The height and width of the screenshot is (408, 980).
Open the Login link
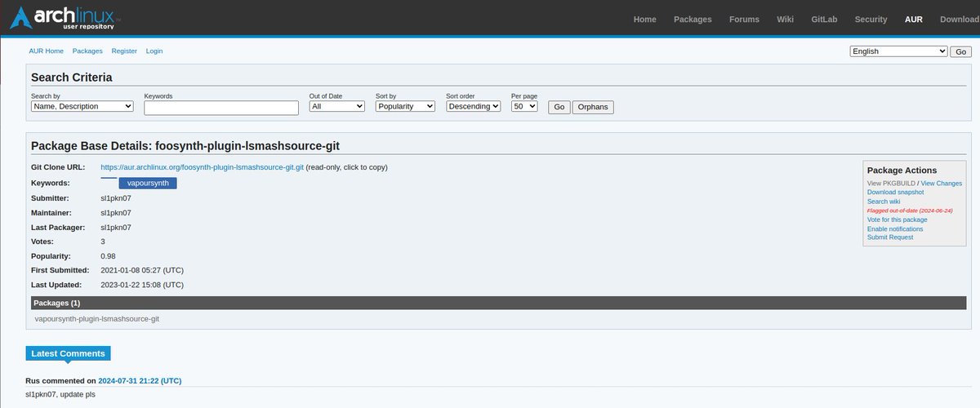[154, 51]
